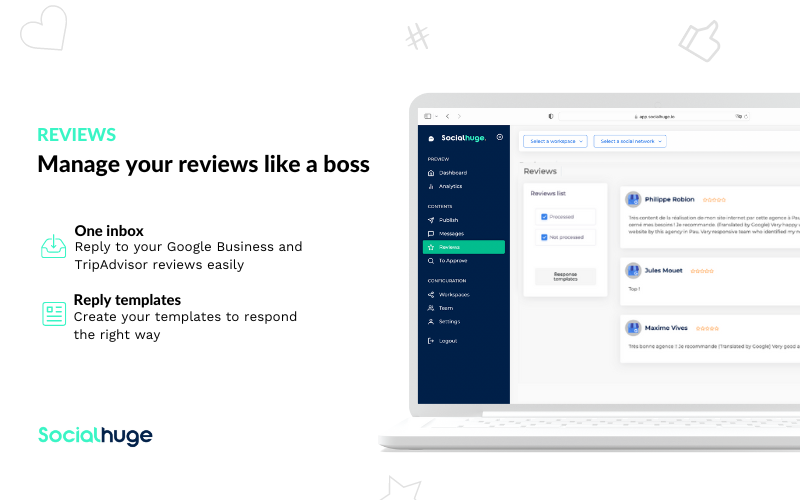Viewport: 800px width, 500px height.
Task: Click the 'Reviews' page heading in app
Action: pos(540,171)
